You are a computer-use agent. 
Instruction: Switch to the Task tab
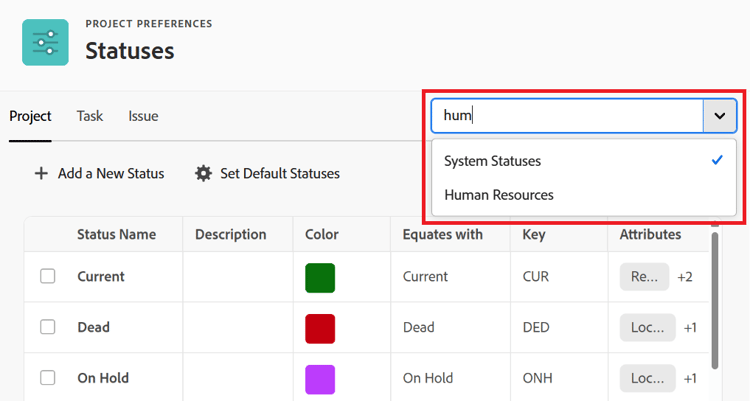pos(90,116)
